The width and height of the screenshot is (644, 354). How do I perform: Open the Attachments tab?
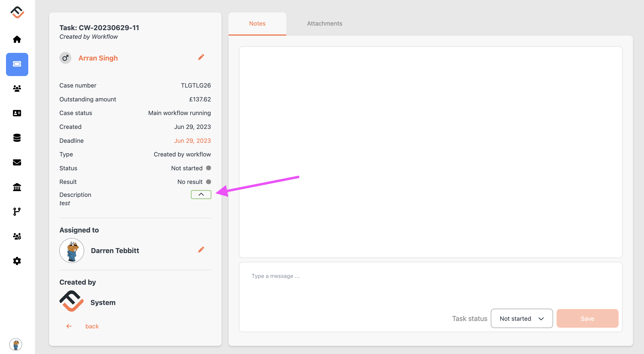click(324, 23)
